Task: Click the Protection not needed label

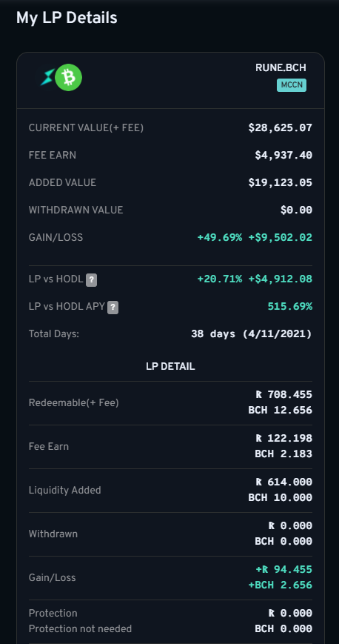Action: [80, 628]
